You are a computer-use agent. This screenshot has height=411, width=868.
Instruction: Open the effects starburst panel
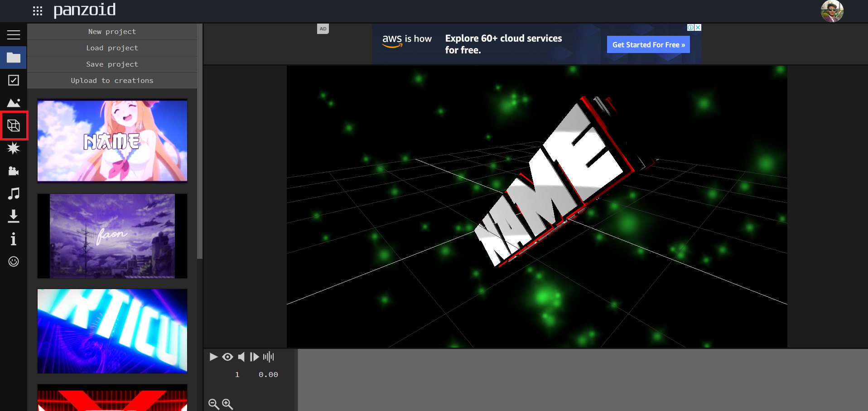pyautogui.click(x=14, y=148)
